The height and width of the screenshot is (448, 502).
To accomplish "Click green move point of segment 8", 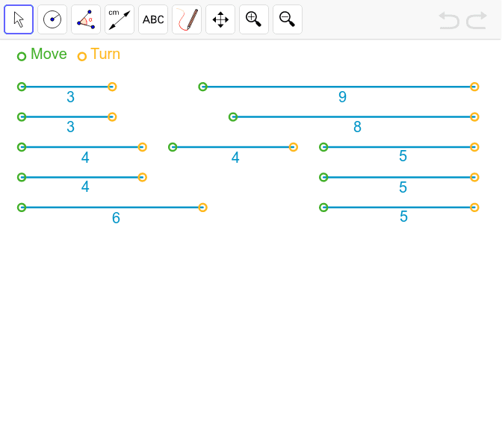I will [233, 116].
